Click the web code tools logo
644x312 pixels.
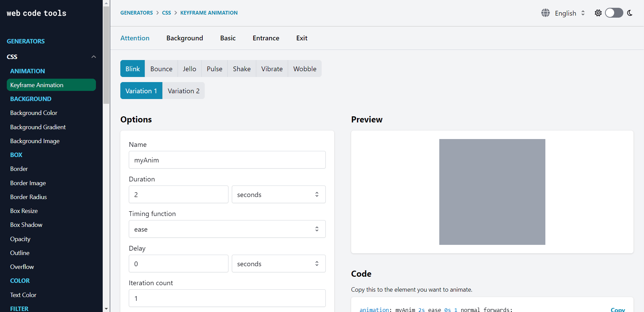[x=37, y=13]
